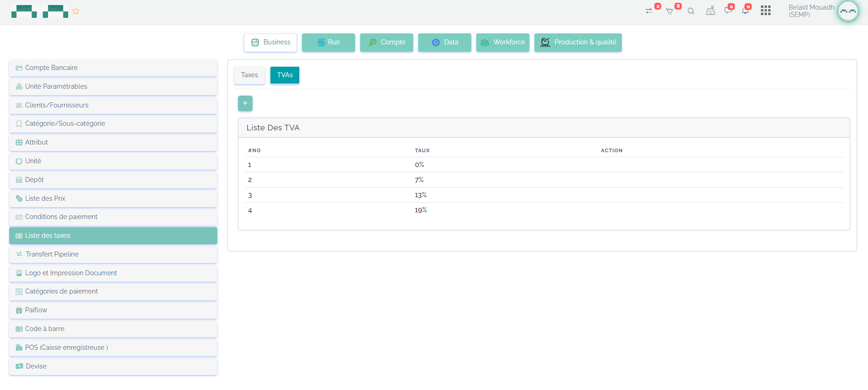
Task: Open the transfers icon with badge 2
Action: coord(649,11)
